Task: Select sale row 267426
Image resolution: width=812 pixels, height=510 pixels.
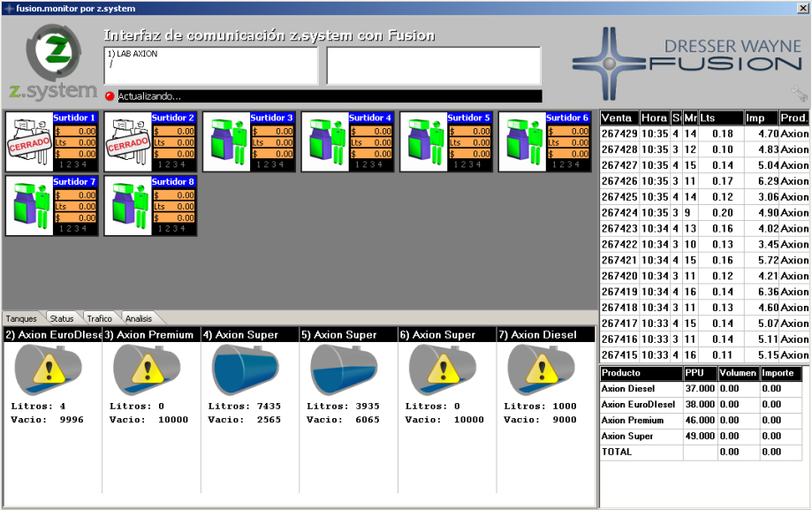Action: pos(705,181)
